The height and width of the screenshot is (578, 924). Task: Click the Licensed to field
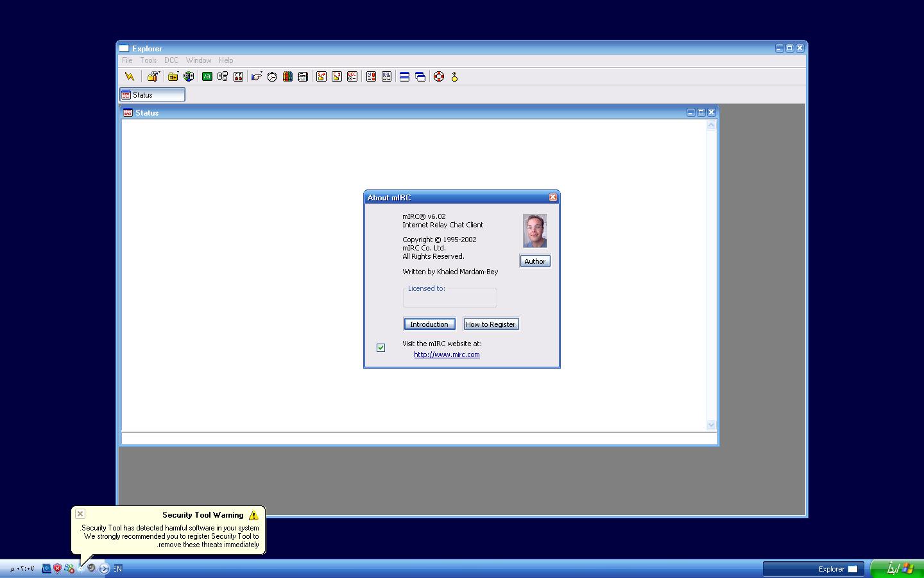(x=450, y=297)
